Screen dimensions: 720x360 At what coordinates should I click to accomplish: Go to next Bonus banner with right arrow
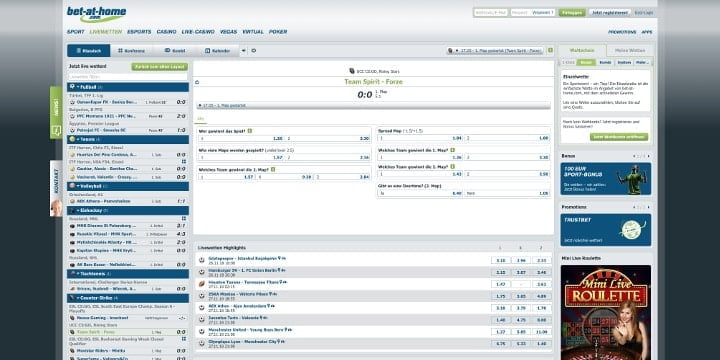coord(648,156)
